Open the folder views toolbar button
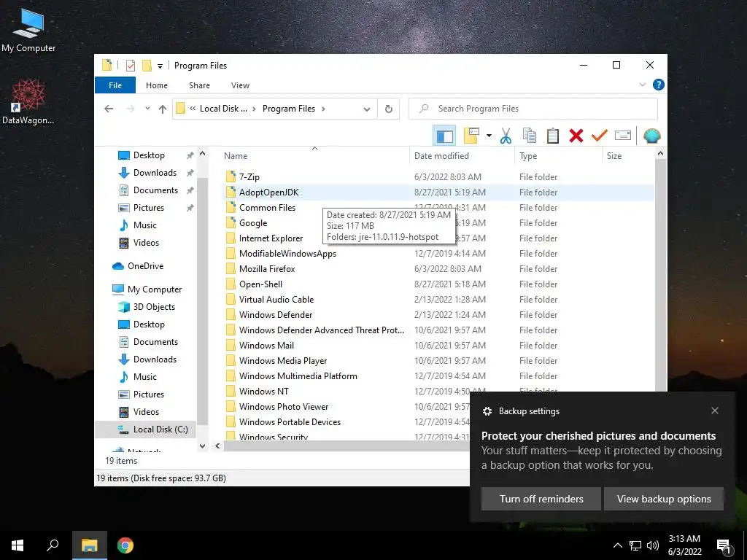Screen dimensions: 747x560 click(x=471, y=136)
